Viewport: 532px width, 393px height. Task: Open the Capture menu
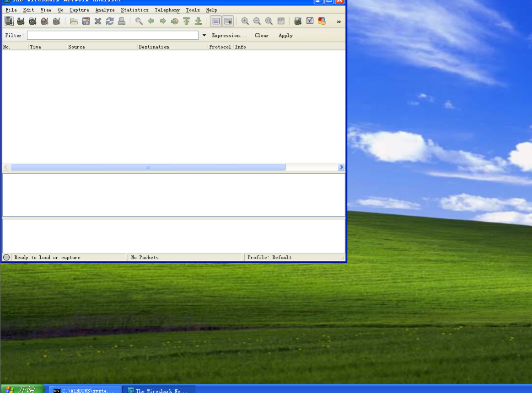coord(79,10)
